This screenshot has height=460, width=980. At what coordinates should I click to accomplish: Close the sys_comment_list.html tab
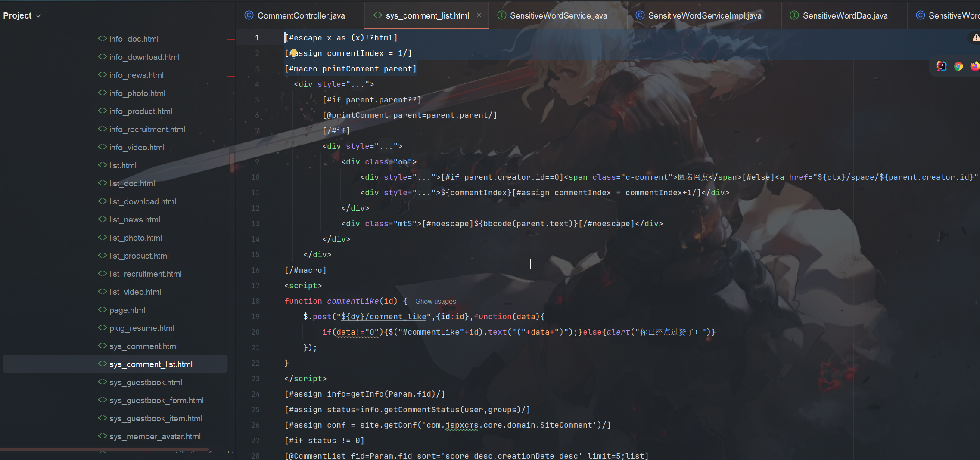pos(479,15)
